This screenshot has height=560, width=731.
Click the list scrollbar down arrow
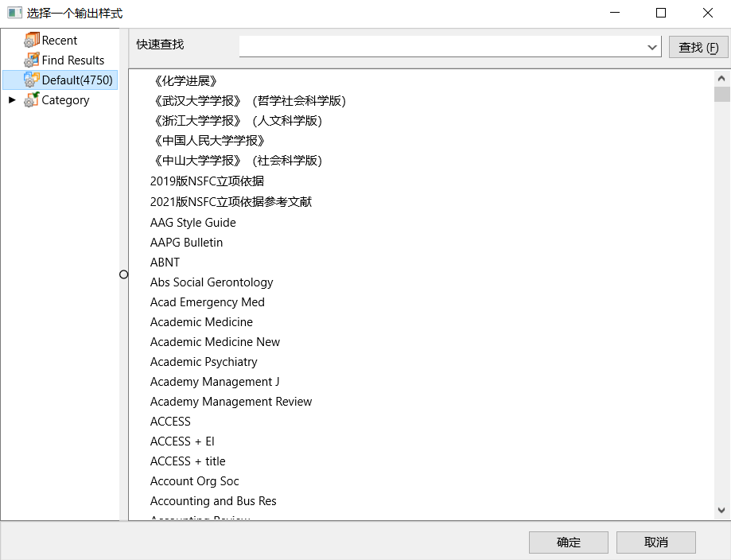(721, 511)
